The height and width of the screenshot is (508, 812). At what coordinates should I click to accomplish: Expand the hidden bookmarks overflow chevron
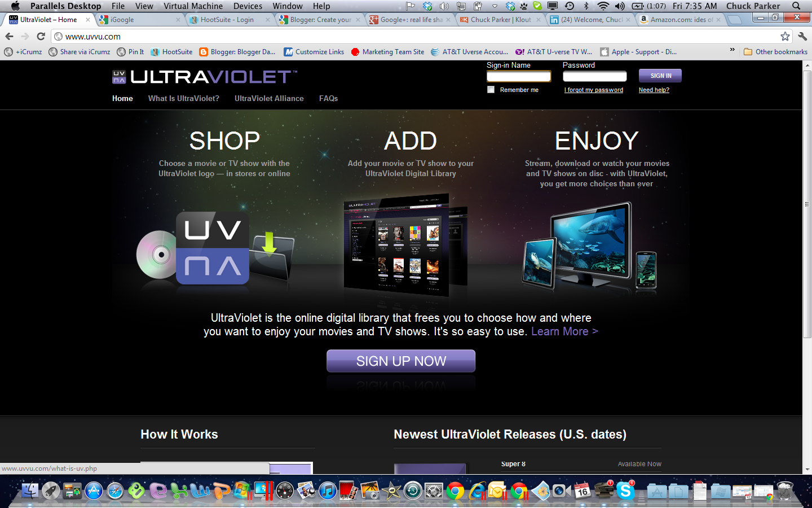[x=732, y=50]
